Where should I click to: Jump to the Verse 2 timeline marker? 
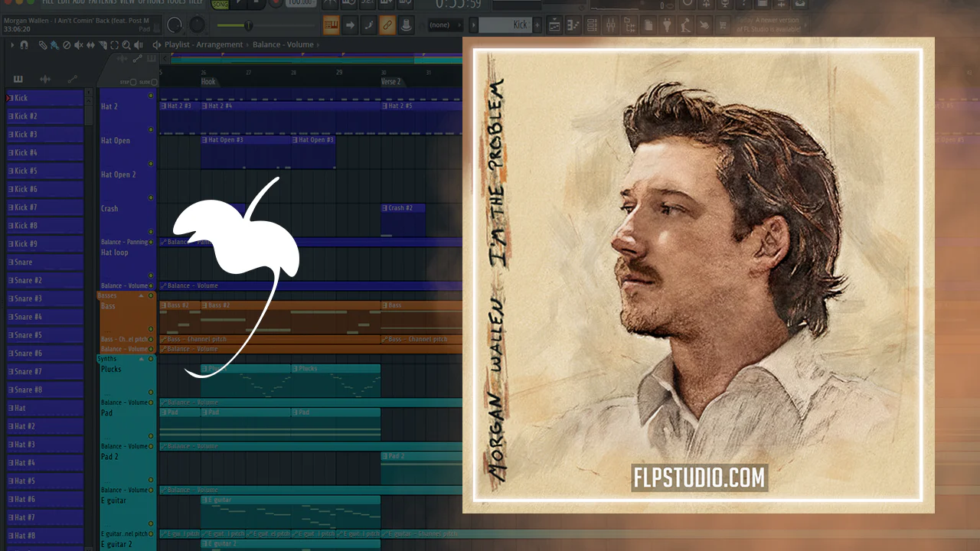tap(390, 82)
